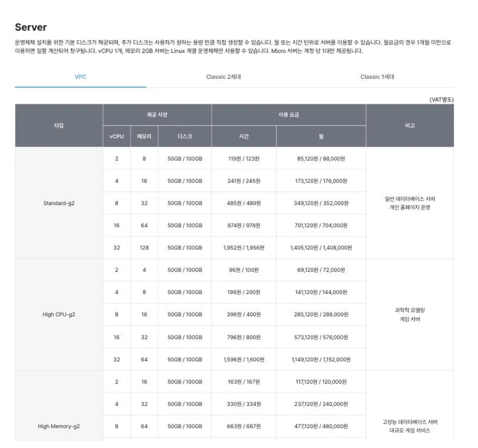Select hourly price 196원 / 200원
Image resolution: width=478 pixels, height=448 pixels.
244,292
